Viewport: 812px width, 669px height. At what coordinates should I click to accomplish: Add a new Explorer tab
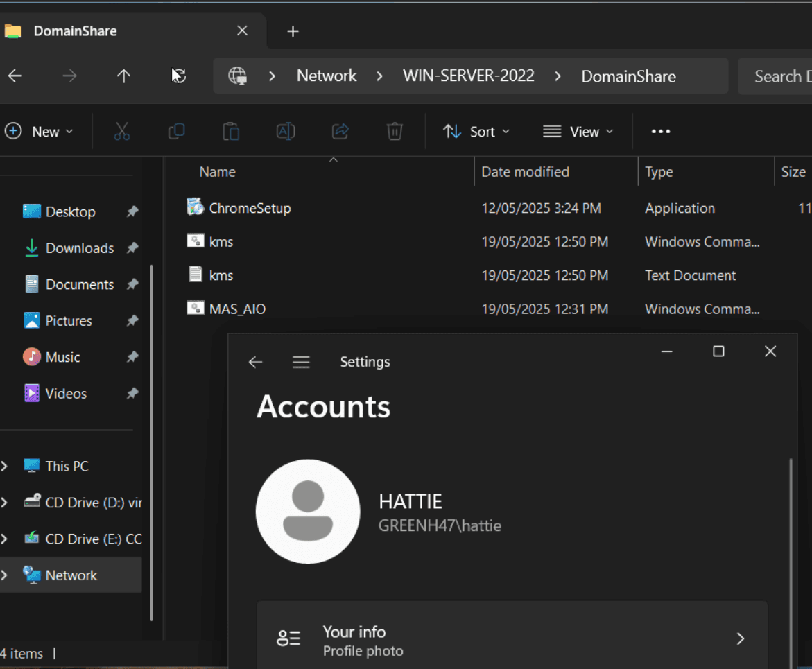293,31
